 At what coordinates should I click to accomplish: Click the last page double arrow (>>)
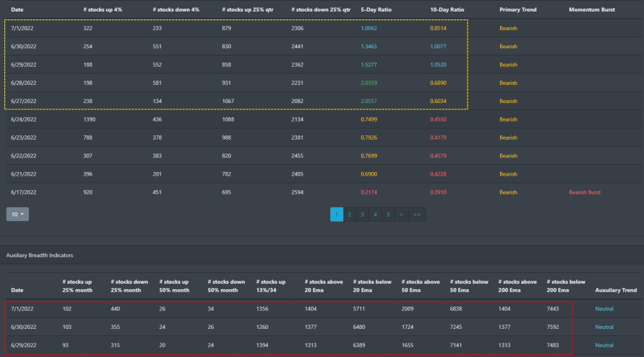coord(417,214)
